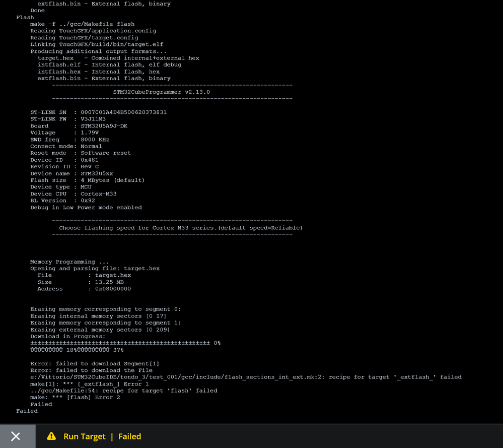The width and height of the screenshot is (503, 448).
Task: Select the progress line showing 18% and 37%
Action: click(x=77, y=350)
